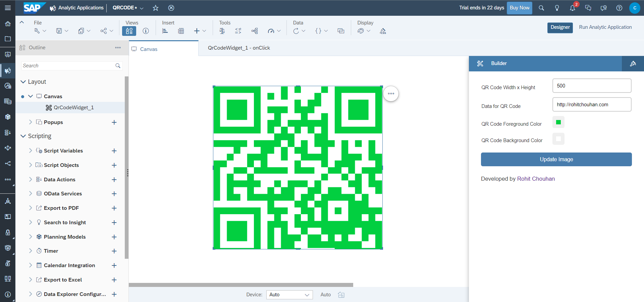Viewport: 644px width, 302px height.
Task: Click the Data for QR Code field
Action: [592, 105]
